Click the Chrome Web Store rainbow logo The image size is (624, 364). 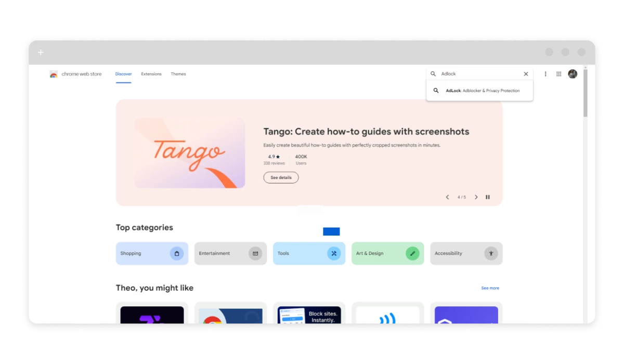[x=54, y=74]
